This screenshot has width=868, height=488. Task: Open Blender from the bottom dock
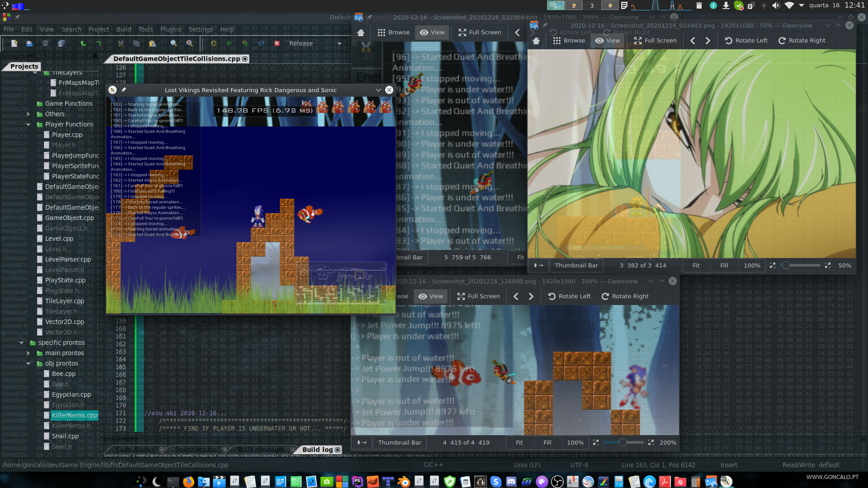click(x=404, y=482)
